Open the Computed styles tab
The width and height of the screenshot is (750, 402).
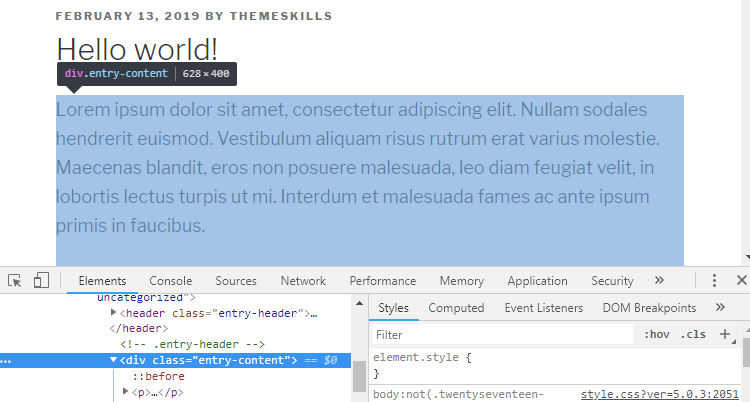pyautogui.click(x=456, y=308)
